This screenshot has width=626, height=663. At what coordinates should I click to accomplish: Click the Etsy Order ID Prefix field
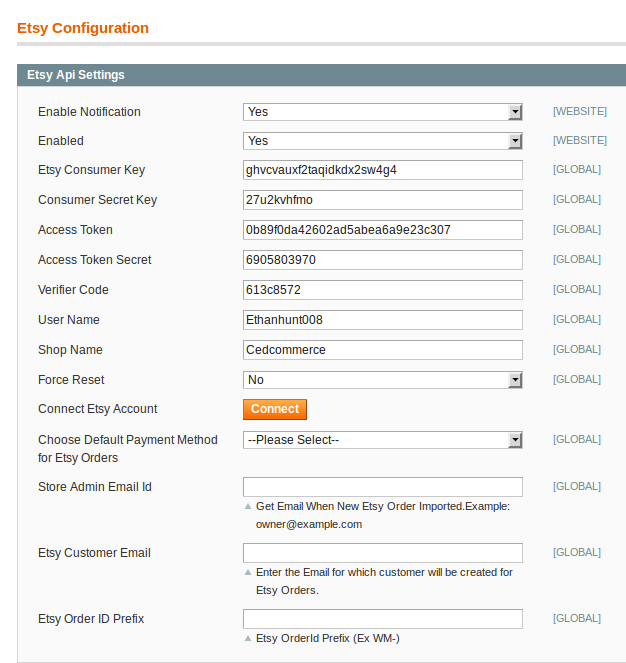coord(383,619)
